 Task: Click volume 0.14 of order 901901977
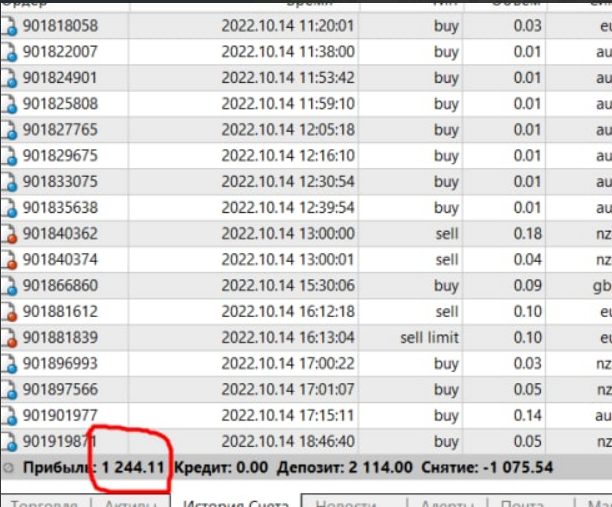(528, 415)
